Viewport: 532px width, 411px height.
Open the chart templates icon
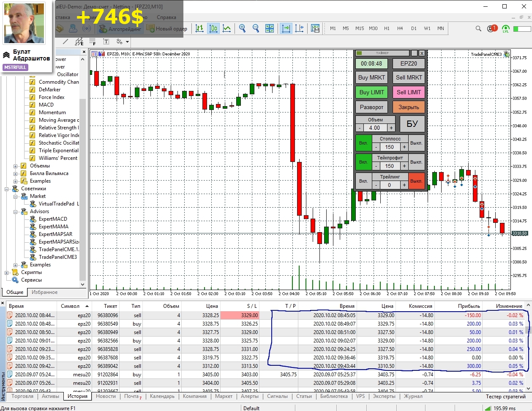pos(315,28)
